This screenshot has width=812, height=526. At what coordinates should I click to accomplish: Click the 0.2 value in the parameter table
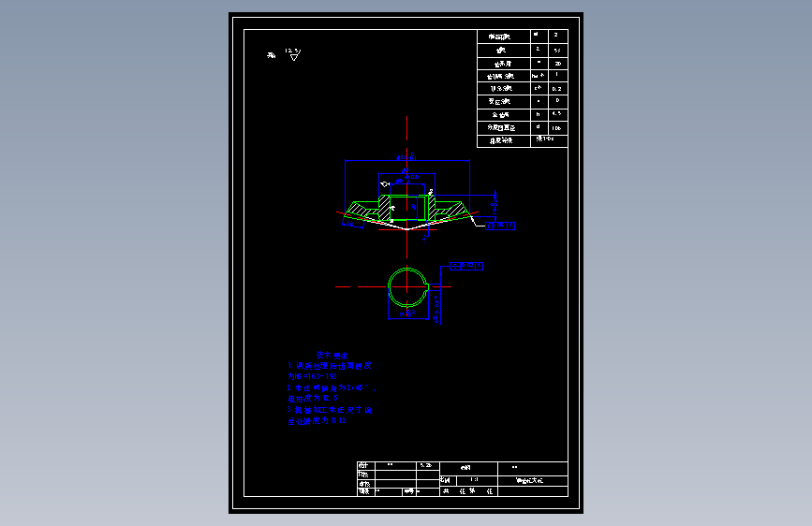[557, 89]
